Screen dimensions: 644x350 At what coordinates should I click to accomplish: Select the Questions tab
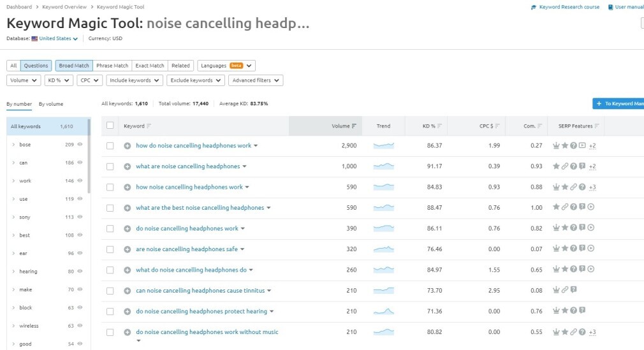(x=36, y=66)
